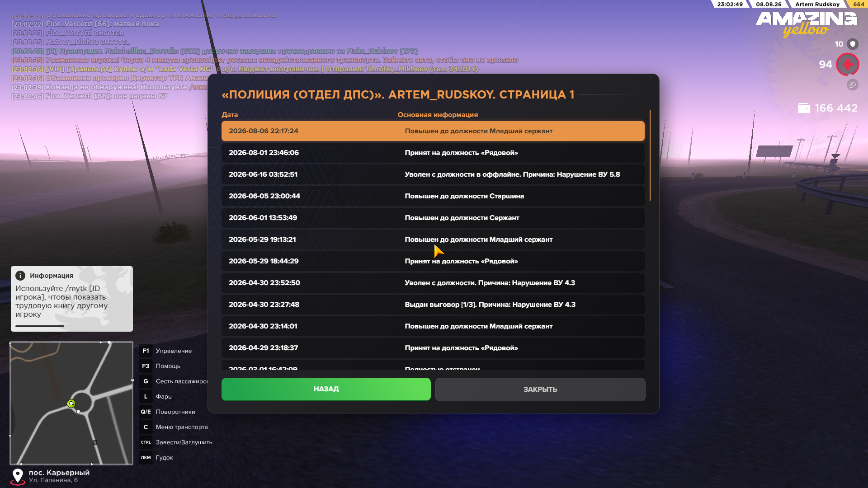Click the Q/E Поворотники key hint

point(168,412)
